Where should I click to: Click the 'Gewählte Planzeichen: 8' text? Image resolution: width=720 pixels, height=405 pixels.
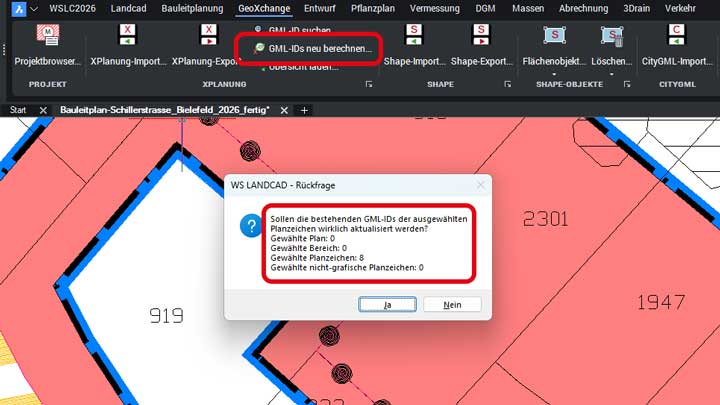(x=317, y=258)
